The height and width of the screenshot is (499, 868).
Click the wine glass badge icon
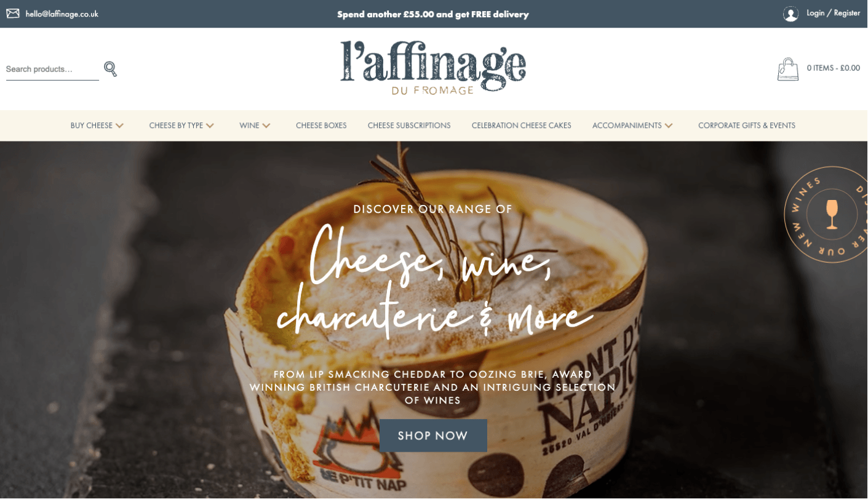pyautogui.click(x=832, y=215)
